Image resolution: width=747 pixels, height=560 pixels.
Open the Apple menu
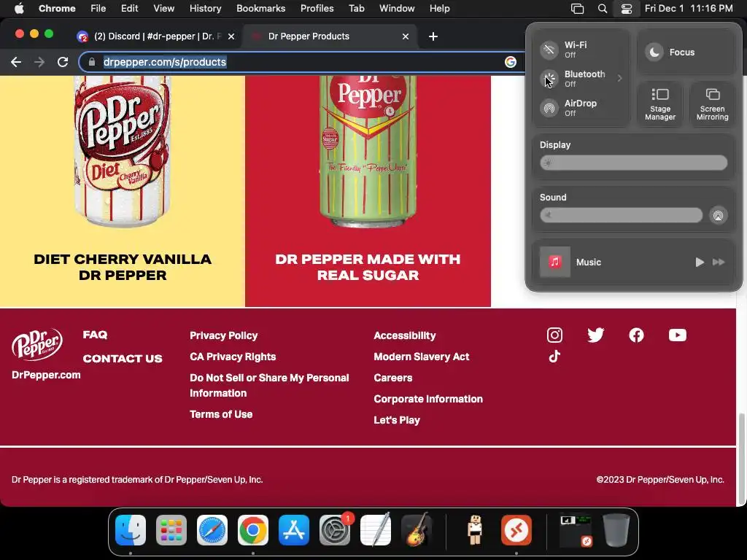pos(19,9)
